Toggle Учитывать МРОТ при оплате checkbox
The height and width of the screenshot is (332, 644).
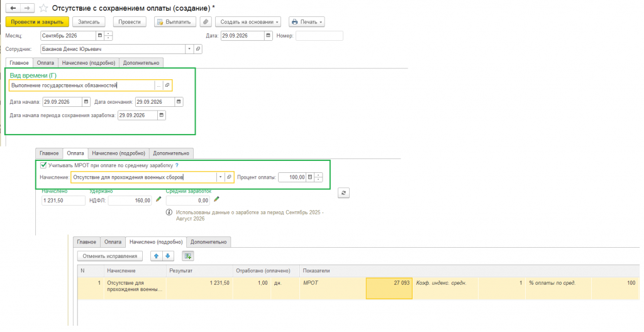pos(43,165)
